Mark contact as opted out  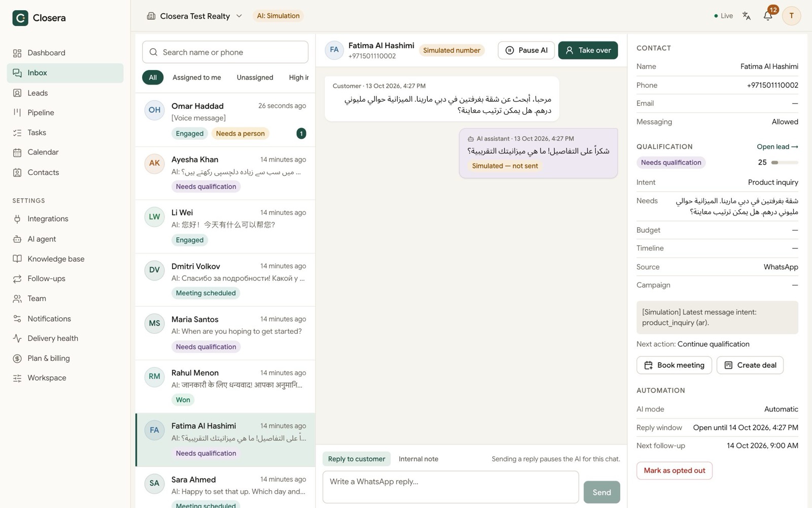tap(674, 470)
